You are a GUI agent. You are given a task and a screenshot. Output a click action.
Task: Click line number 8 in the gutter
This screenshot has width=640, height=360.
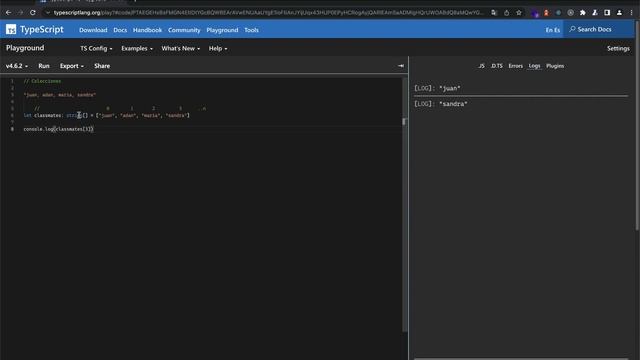[x=12, y=129]
